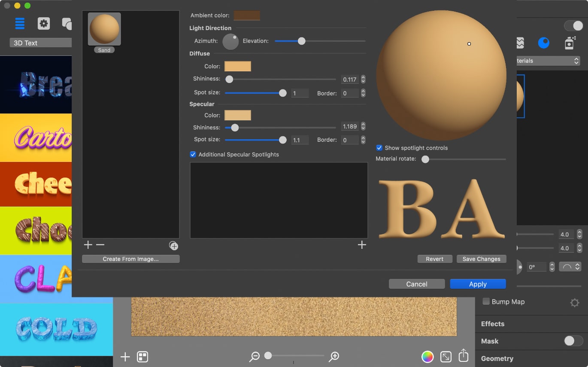Select the blue material sphere icon
Image resolution: width=588 pixels, height=367 pixels.
coord(544,43)
